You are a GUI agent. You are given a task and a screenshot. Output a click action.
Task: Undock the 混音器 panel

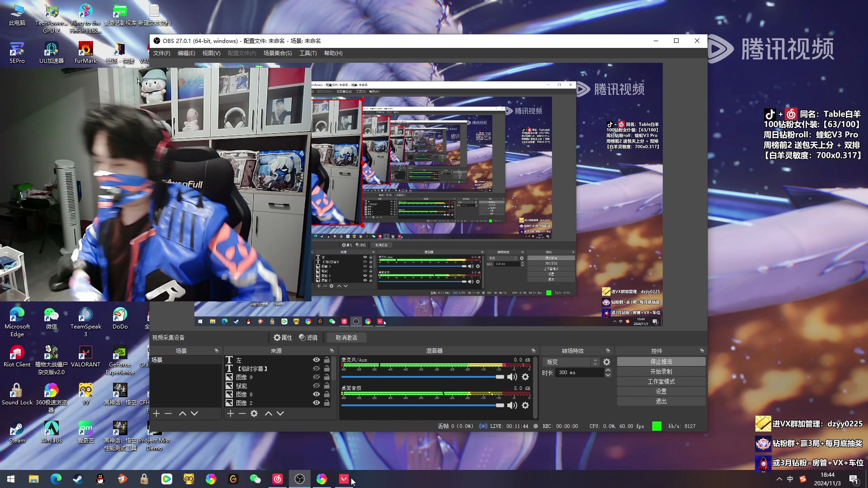pos(533,351)
